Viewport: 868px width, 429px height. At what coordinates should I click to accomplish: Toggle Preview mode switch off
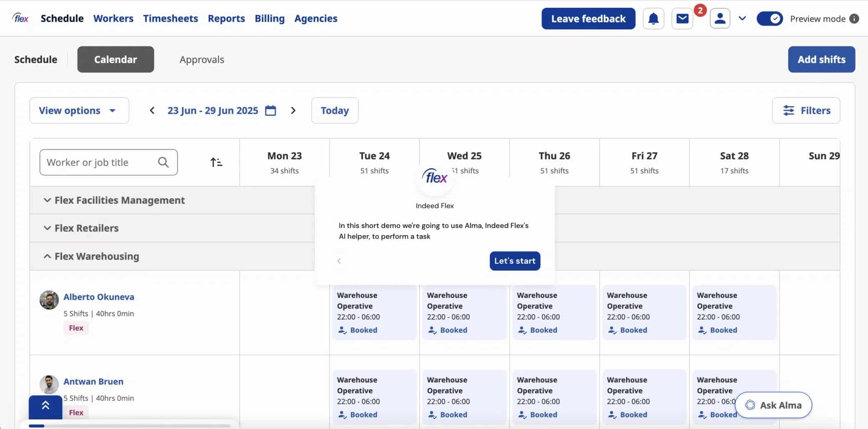tap(769, 19)
